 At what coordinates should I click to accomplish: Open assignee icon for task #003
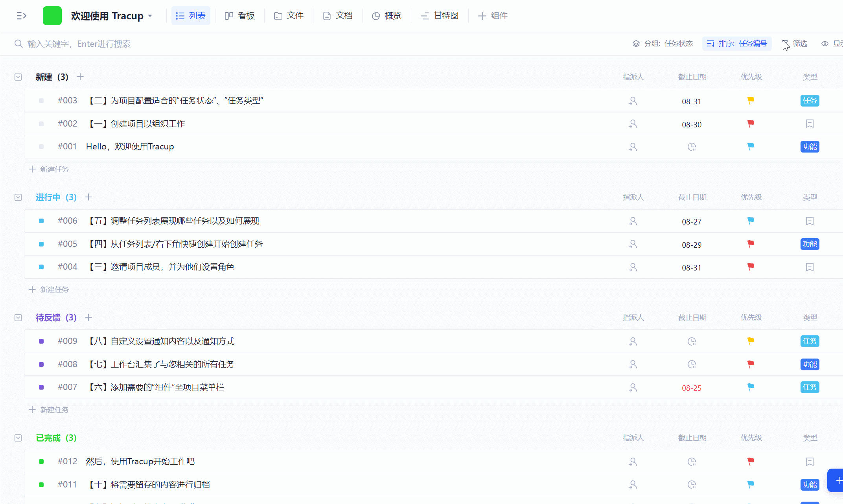click(633, 101)
